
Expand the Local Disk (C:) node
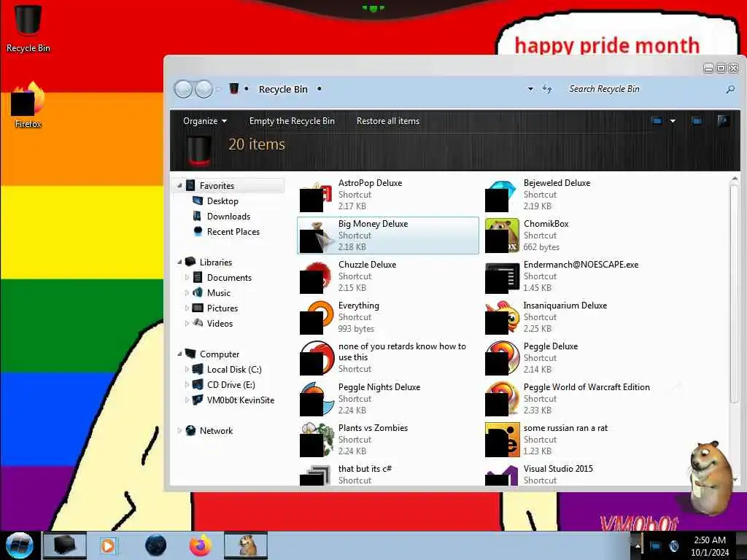point(187,369)
